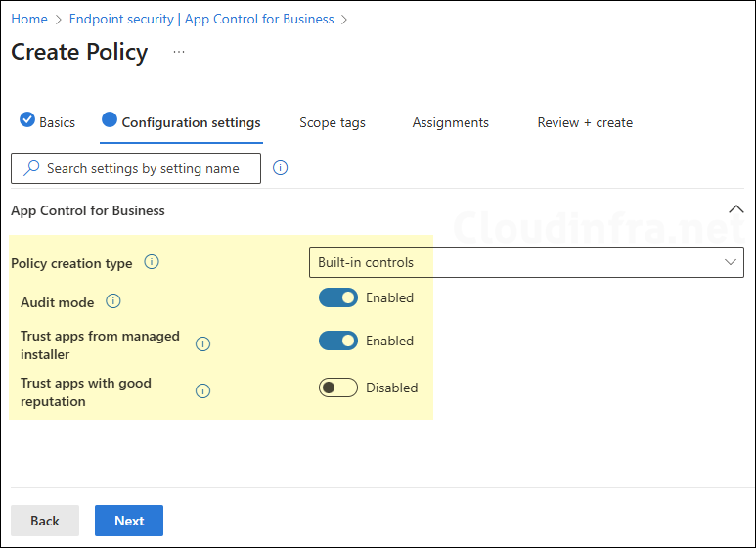Image resolution: width=756 pixels, height=548 pixels.
Task: Turn off Trust apps from managed installer
Action: pyautogui.click(x=338, y=341)
